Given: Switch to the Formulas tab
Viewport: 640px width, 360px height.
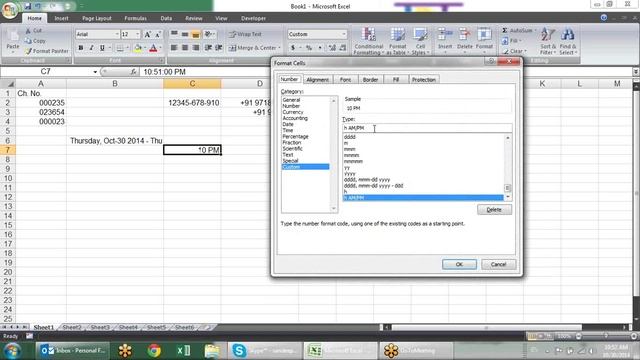Looking at the screenshot, I should pyautogui.click(x=136, y=18).
